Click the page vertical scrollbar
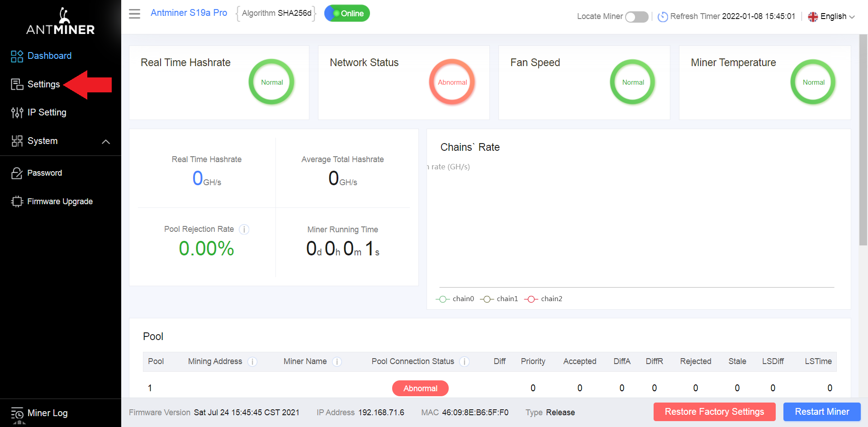Image resolution: width=868 pixels, height=427 pixels. coord(863,140)
